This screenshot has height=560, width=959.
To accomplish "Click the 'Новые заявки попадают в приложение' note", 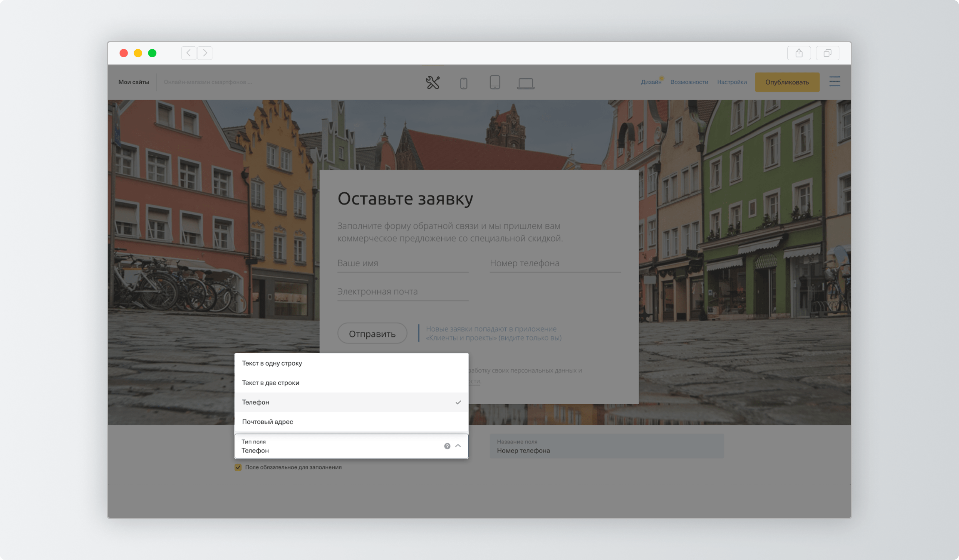I will [x=494, y=333].
